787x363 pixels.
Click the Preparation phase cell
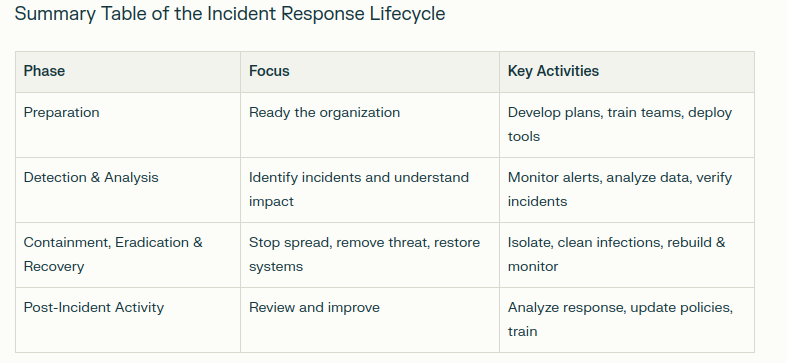[128, 125]
